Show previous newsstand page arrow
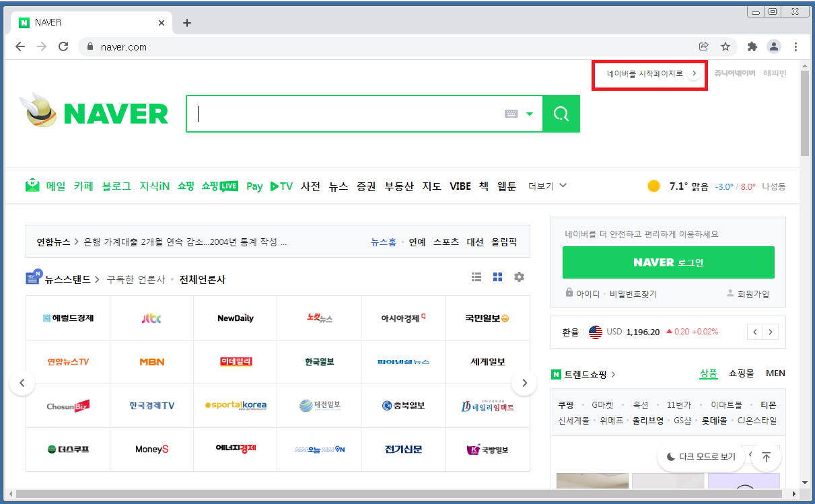Screen dimensions: 815x504 click(x=22, y=383)
